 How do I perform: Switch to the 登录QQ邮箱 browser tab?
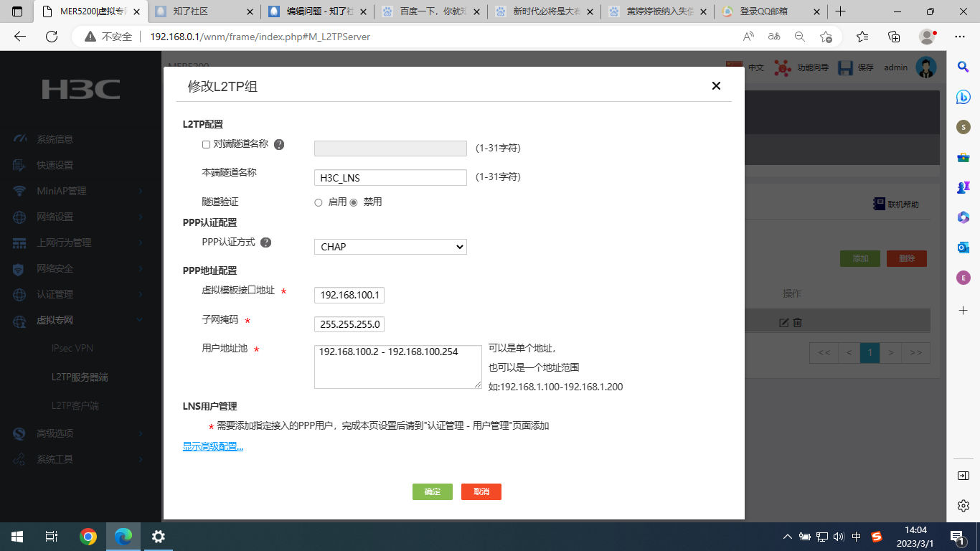771,11
